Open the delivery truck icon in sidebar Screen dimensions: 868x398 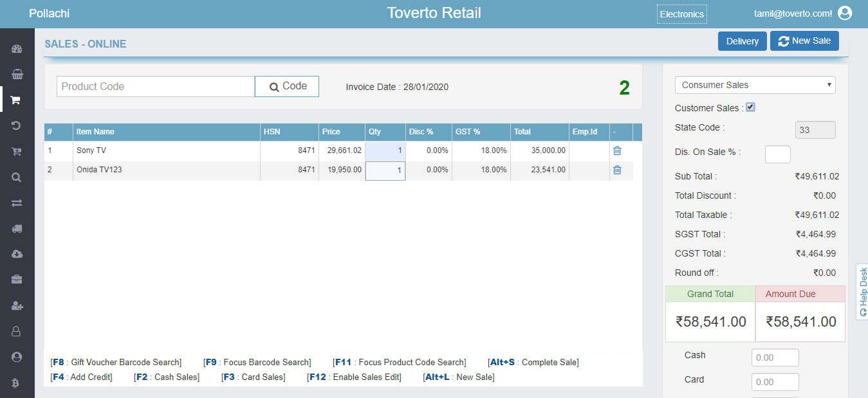(17, 229)
